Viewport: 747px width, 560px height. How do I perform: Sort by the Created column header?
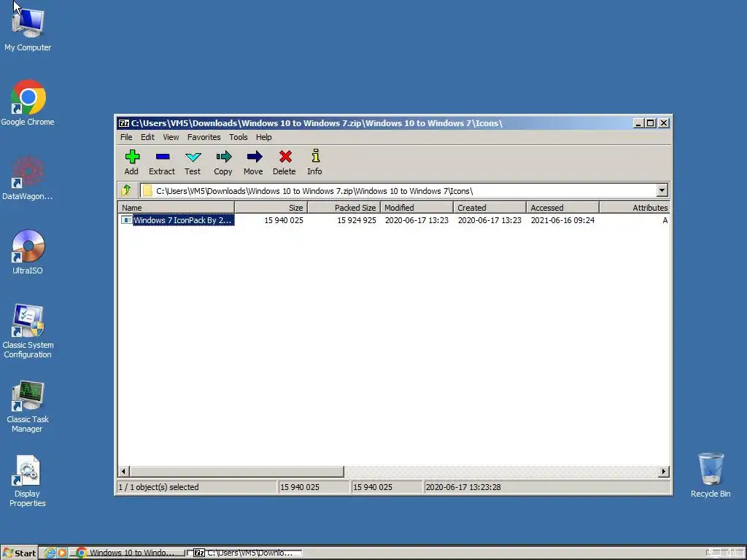click(489, 208)
